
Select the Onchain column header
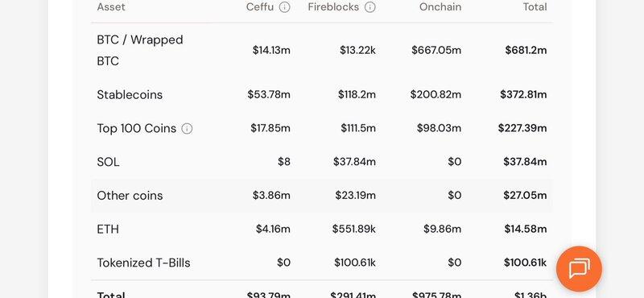tap(440, 7)
